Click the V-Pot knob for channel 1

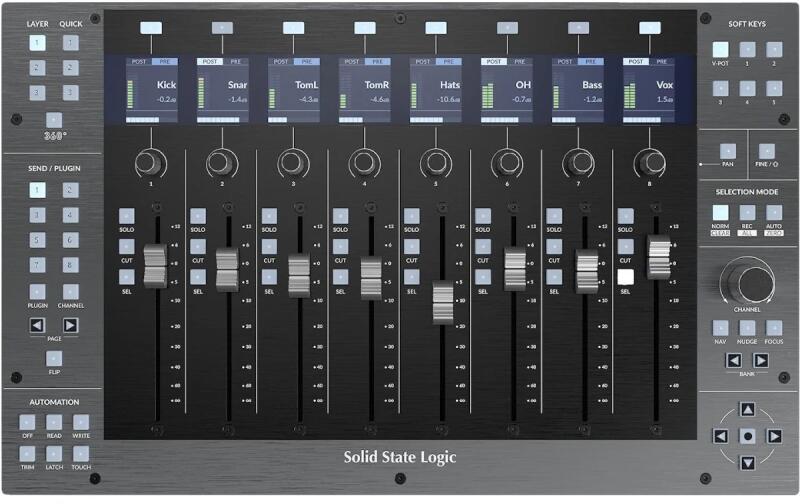point(149,159)
